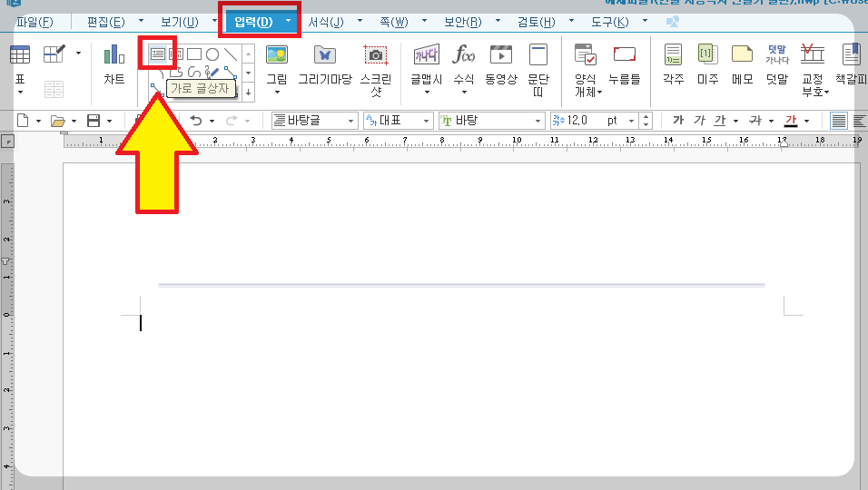The image size is (868, 490).
Task: Increase font size with stepper up
Action: (646, 117)
